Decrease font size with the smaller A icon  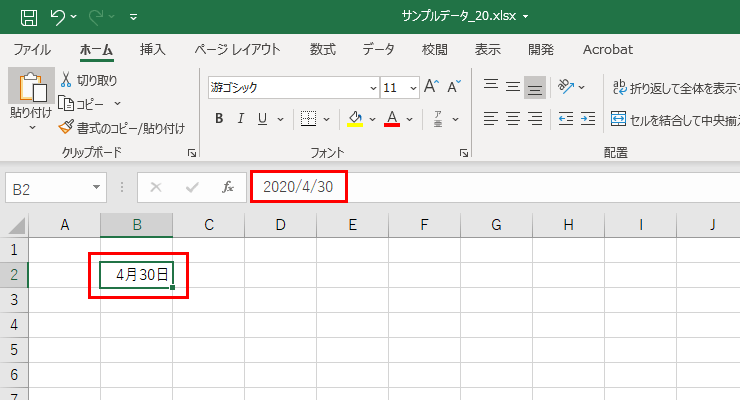click(x=454, y=86)
